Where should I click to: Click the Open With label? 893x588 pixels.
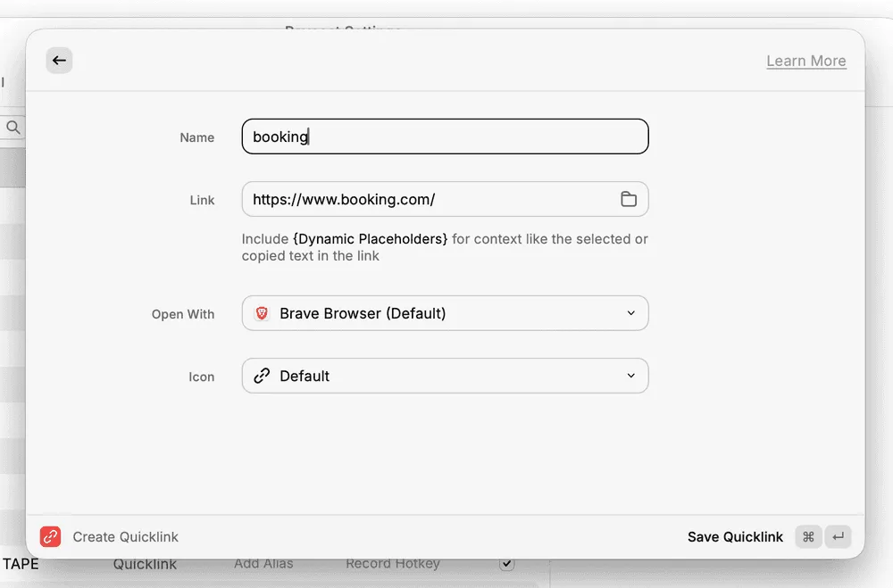pyautogui.click(x=183, y=314)
